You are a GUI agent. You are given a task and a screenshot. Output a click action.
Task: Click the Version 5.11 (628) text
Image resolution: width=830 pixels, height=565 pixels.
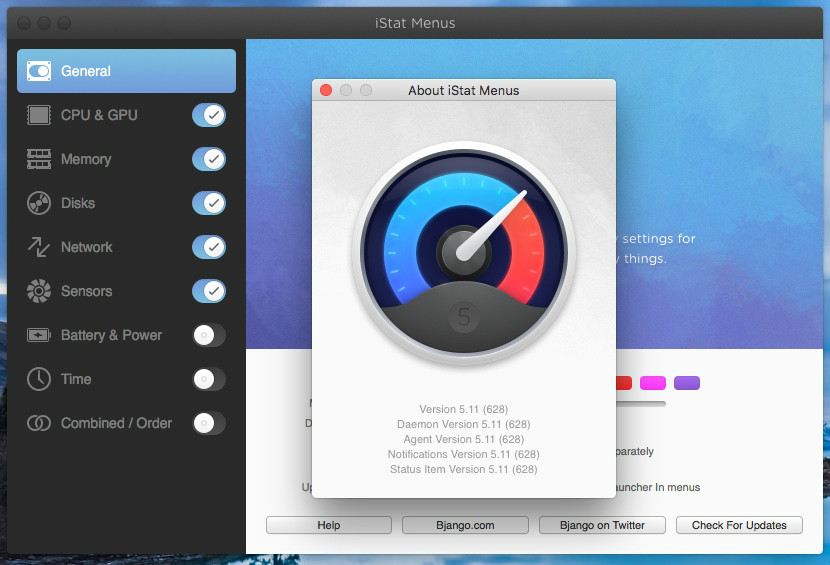coord(464,409)
